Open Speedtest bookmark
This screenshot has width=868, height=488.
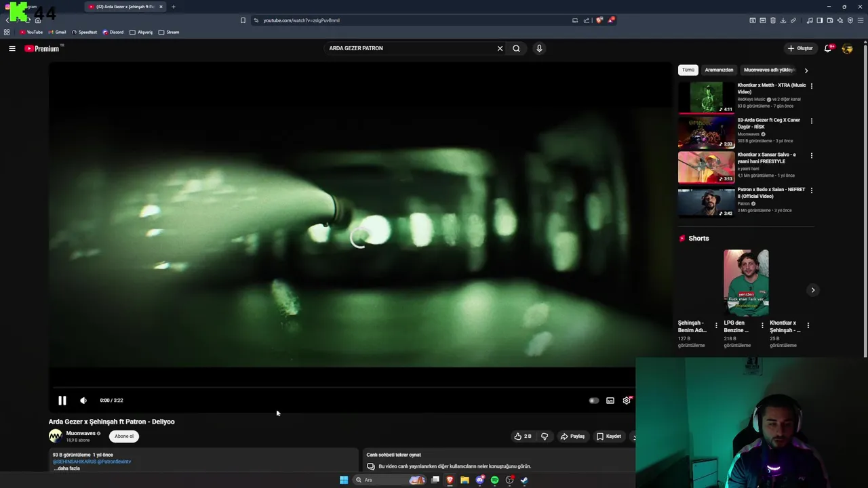(84, 32)
